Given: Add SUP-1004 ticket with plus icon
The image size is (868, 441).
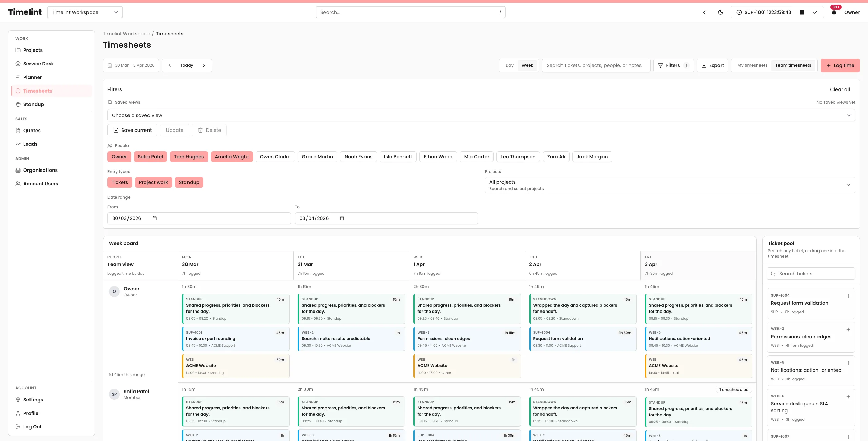Looking at the screenshot, I should tap(848, 296).
